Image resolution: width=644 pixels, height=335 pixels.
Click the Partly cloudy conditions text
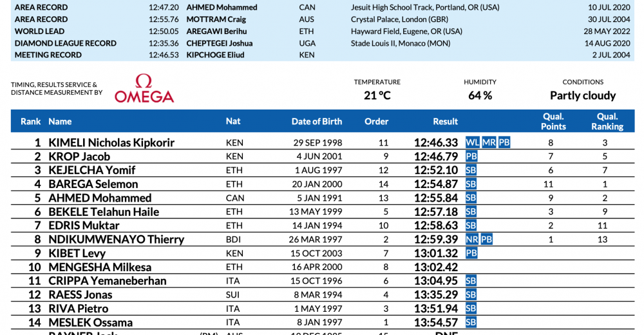(583, 95)
